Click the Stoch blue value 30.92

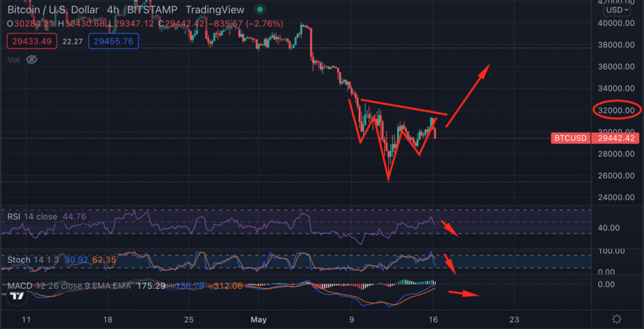tap(77, 260)
